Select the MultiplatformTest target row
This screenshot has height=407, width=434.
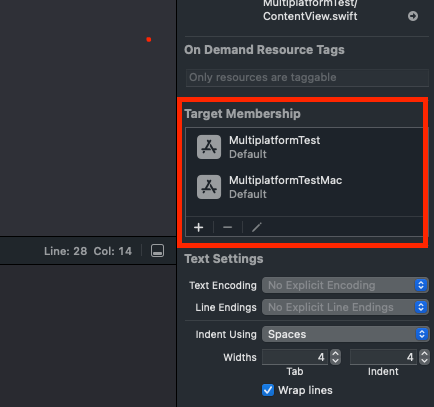point(304,147)
